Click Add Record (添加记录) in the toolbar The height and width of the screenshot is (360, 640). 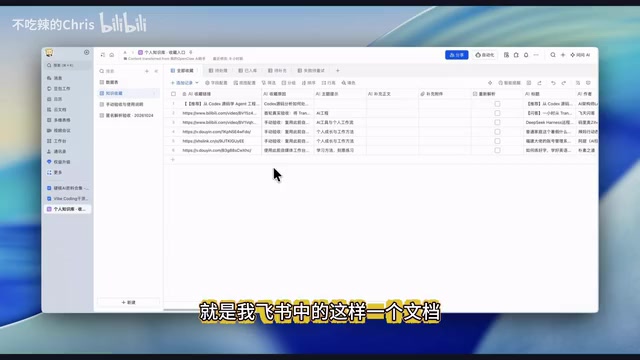pyautogui.click(x=182, y=83)
